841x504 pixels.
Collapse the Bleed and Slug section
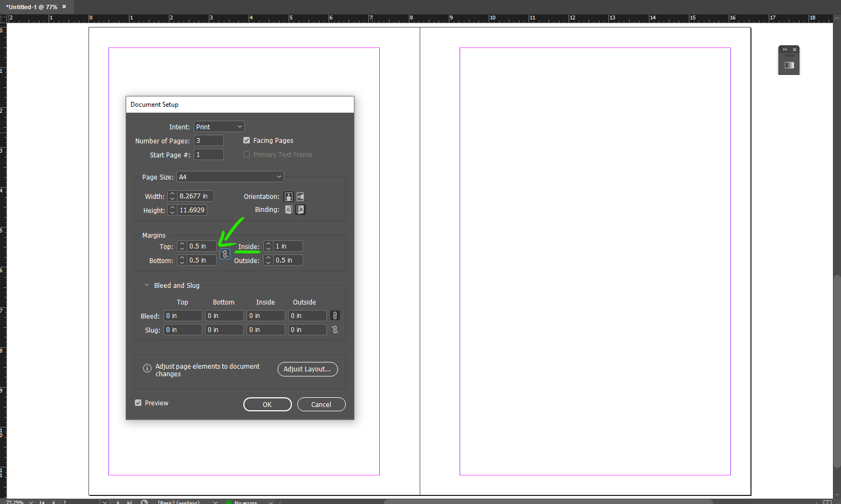(x=147, y=286)
